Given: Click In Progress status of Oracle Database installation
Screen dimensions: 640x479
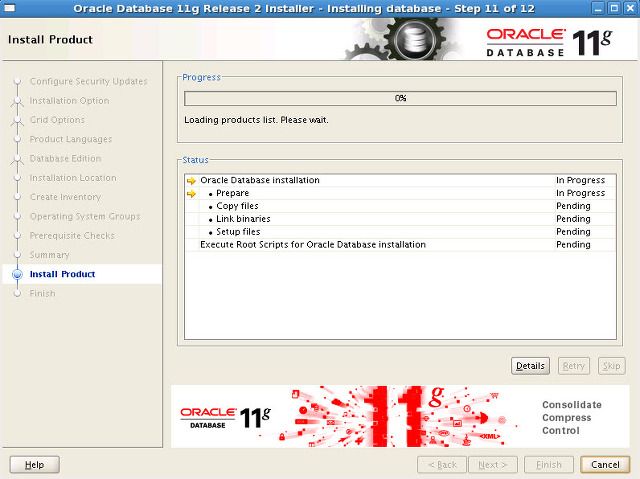Looking at the screenshot, I should 580,180.
